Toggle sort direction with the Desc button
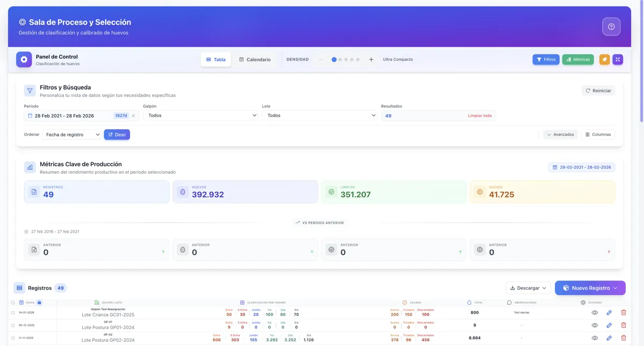This screenshot has width=644, height=346. tap(117, 135)
